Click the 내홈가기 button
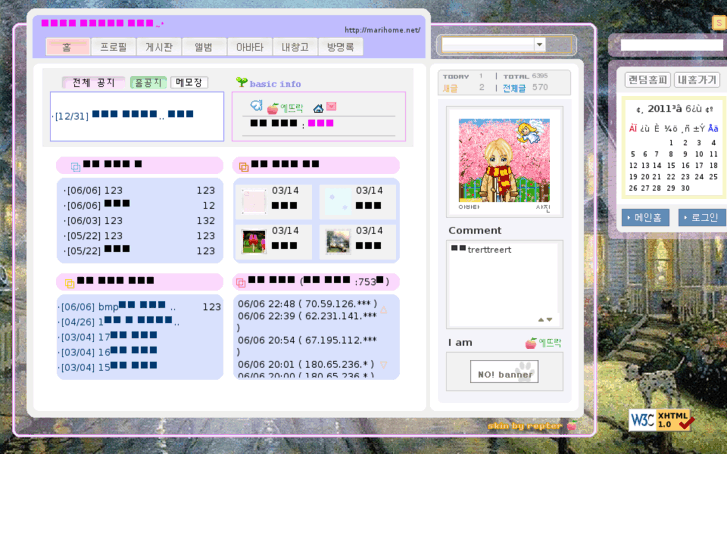Viewport: 727px width, 545px height. tap(697, 80)
